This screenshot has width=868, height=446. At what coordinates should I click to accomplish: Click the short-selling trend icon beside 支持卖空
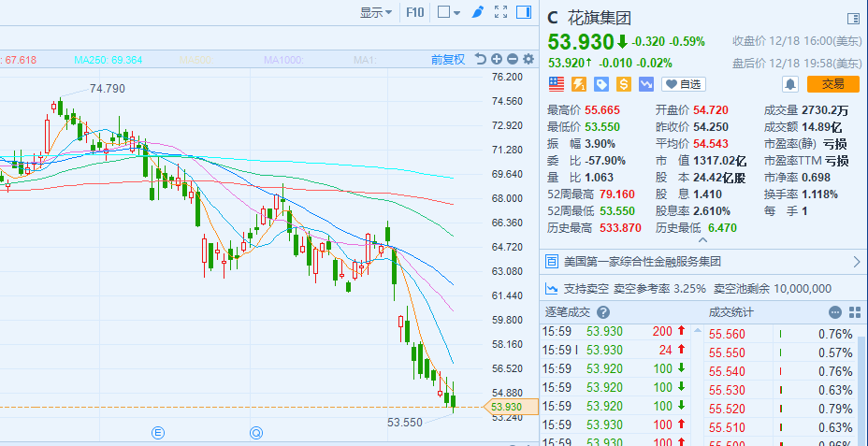[551, 288]
